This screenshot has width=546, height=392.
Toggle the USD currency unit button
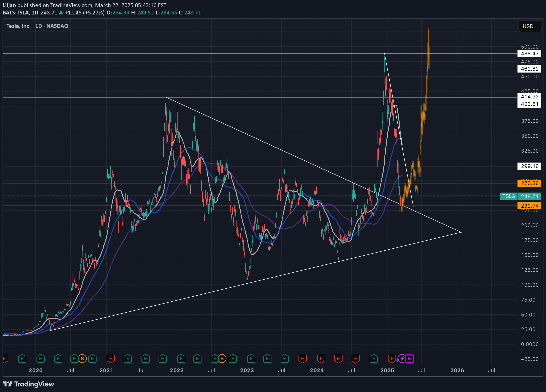(x=530, y=27)
